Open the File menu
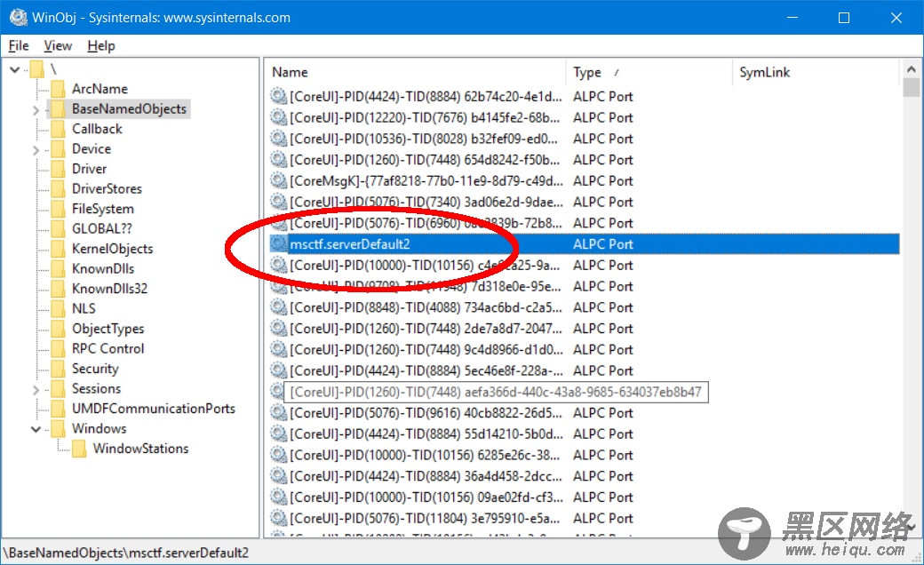924x565 pixels. pos(19,45)
